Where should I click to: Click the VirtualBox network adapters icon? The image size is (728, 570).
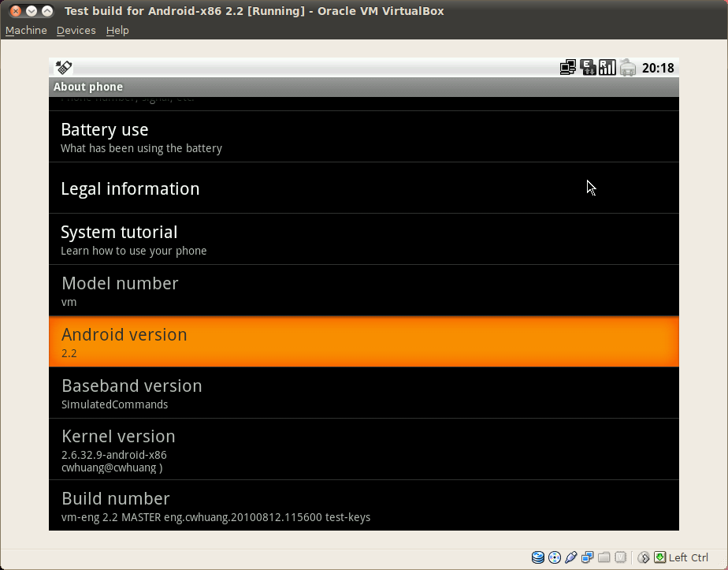(x=587, y=557)
